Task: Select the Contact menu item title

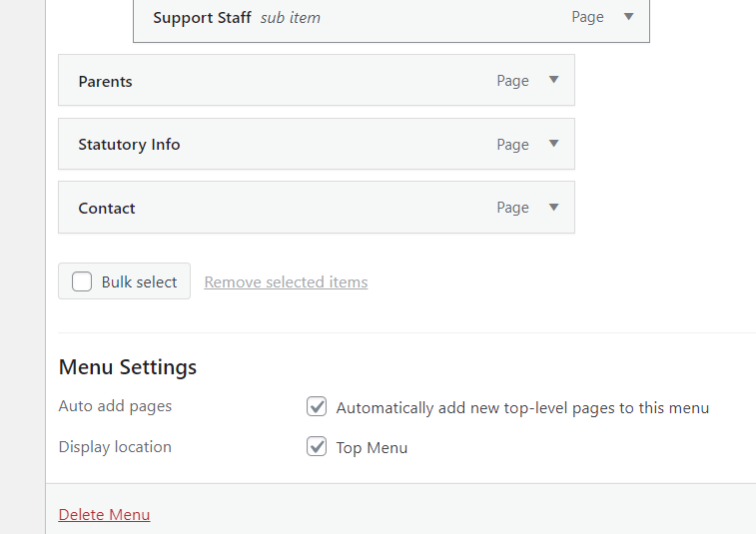Action: click(107, 209)
